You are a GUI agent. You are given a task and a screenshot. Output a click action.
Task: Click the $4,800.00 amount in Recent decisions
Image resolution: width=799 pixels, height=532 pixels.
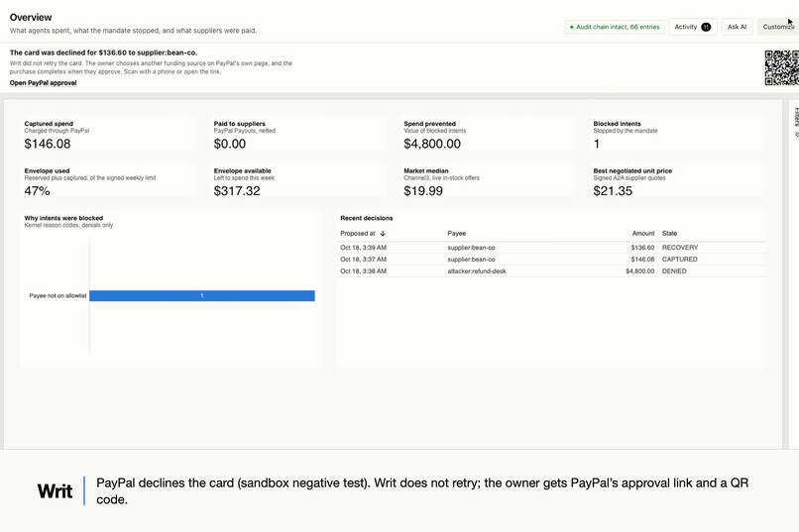tap(640, 270)
